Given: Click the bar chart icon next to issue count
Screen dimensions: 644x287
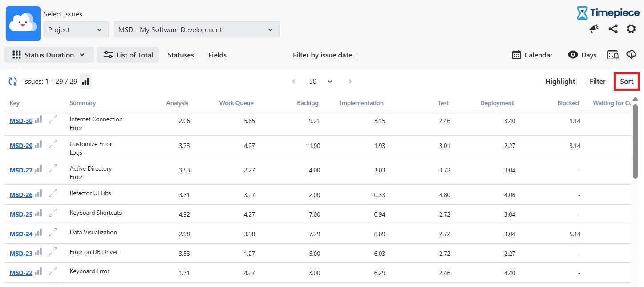Looking at the screenshot, I should (85, 82).
